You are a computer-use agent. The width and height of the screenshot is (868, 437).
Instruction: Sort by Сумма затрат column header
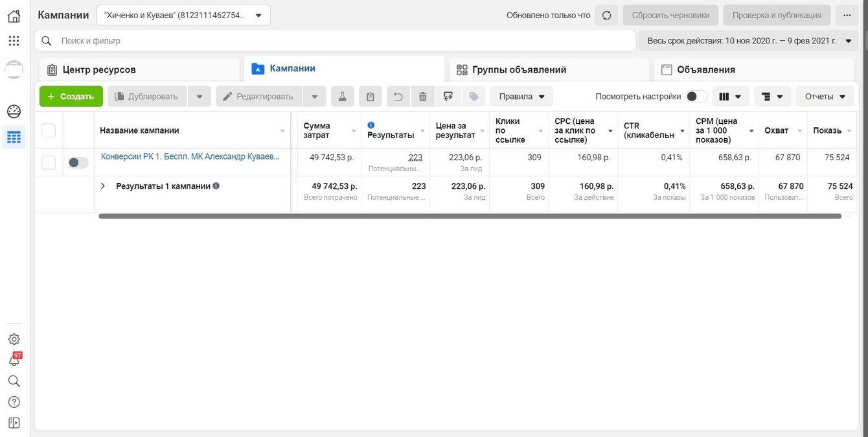pos(329,130)
